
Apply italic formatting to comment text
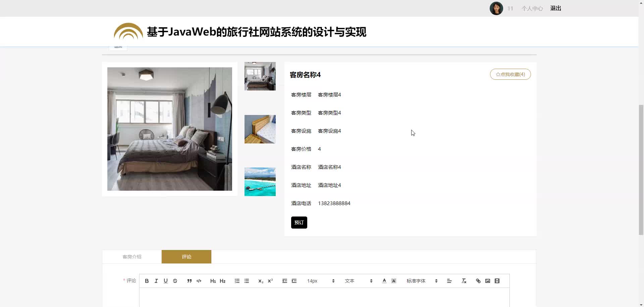[156, 281]
